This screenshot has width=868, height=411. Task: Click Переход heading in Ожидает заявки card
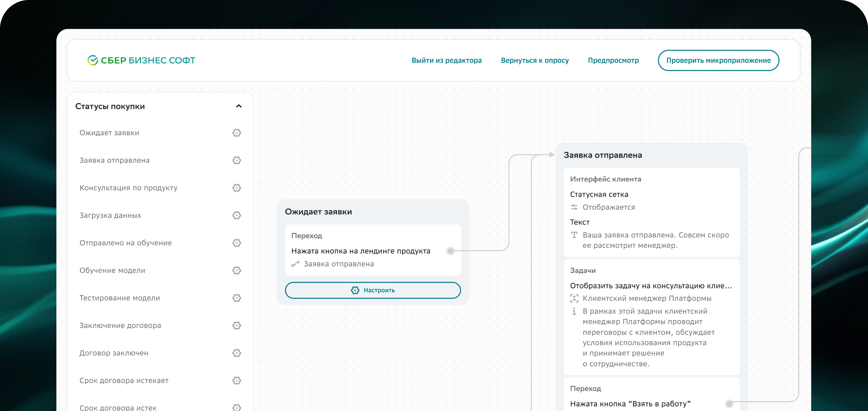307,236
